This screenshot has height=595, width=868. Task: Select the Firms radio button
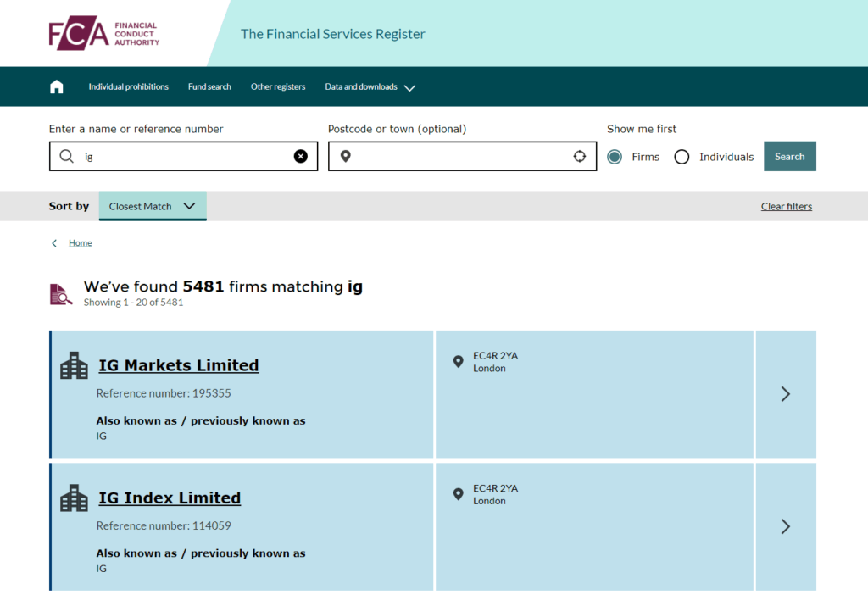(615, 157)
